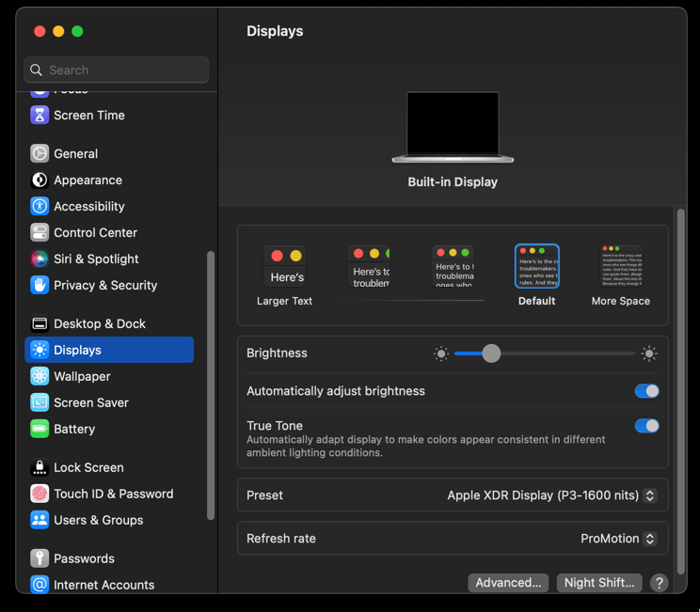The height and width of the screenshot is (612, 700).
Task: Click the Touch ID fingerprint icon
Action: pos(40,494)
